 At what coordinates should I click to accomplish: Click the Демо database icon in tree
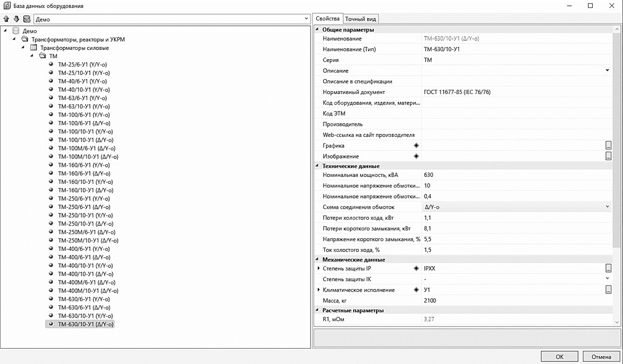tap(16, 31)
